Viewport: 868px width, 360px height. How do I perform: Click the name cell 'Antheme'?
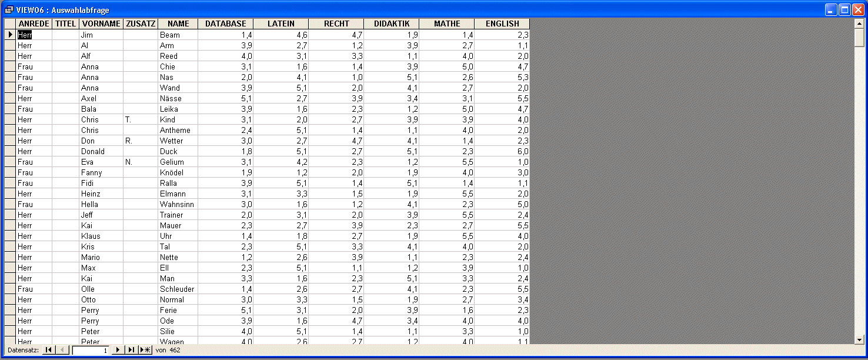pyautogui.click(x=178, y=130)
